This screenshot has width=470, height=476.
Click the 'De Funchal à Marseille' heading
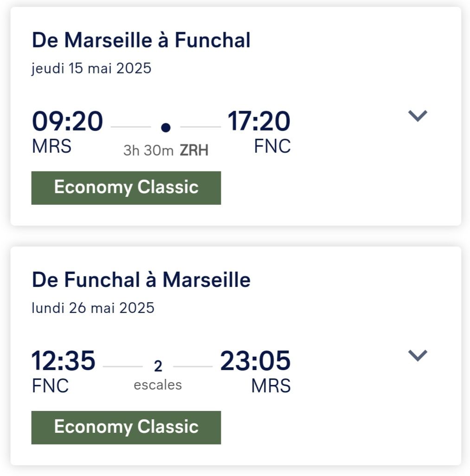coord(141,280)
